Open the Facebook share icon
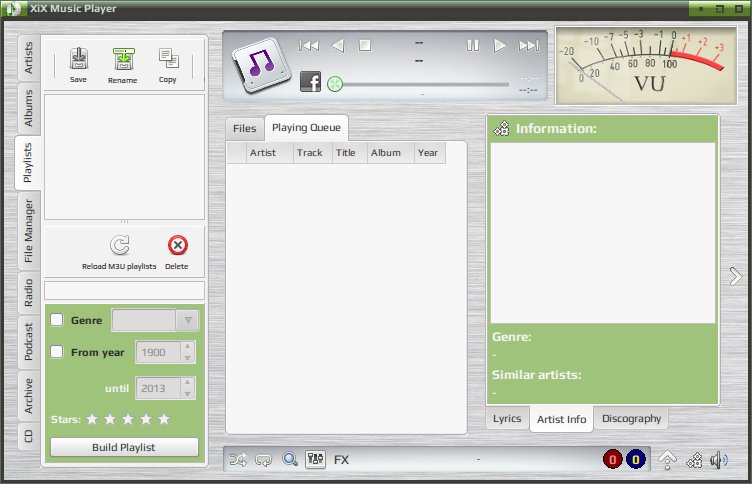 (x=310, y=82)
